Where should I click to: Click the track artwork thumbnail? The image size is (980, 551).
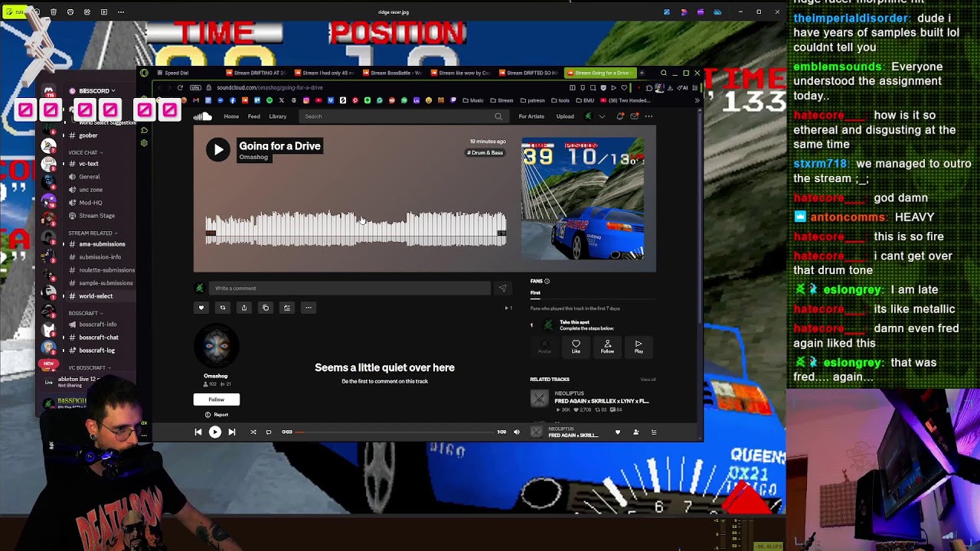point(583,199)
